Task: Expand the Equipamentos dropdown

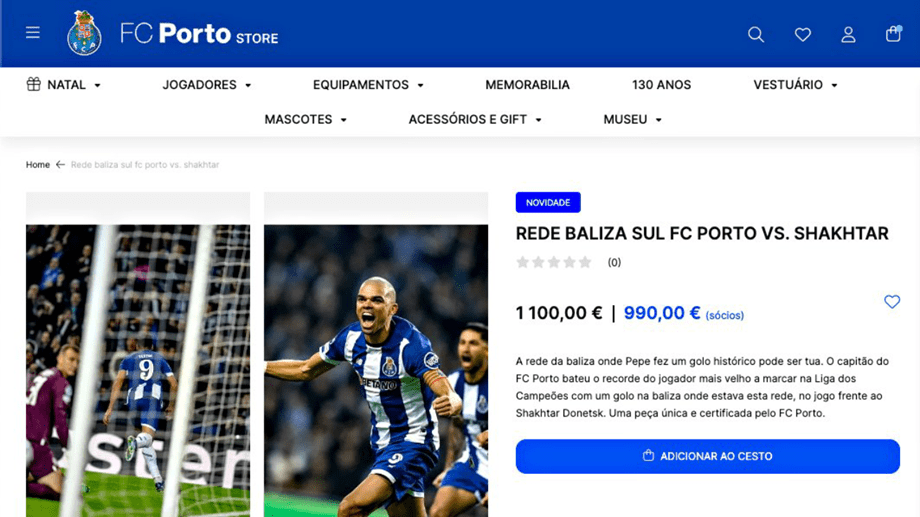Action: [368, 85]
